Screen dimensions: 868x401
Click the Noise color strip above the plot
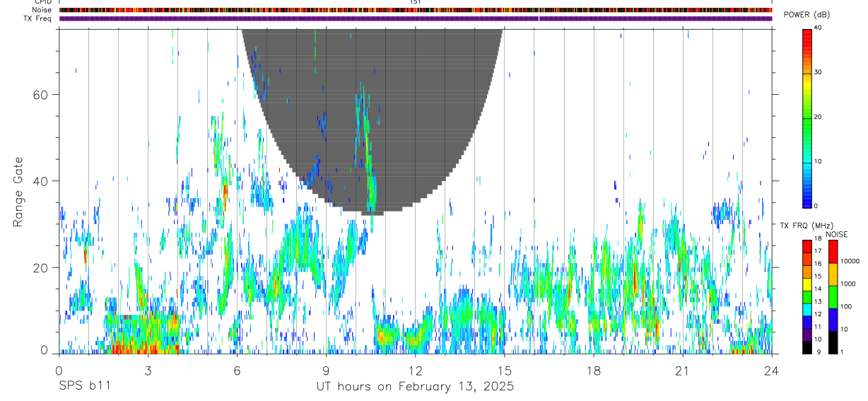point(416,10)
